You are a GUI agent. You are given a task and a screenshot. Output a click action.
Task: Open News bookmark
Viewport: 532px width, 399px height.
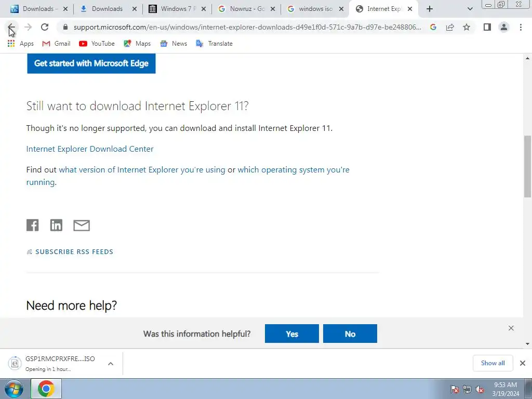click(x=174, y=44)
